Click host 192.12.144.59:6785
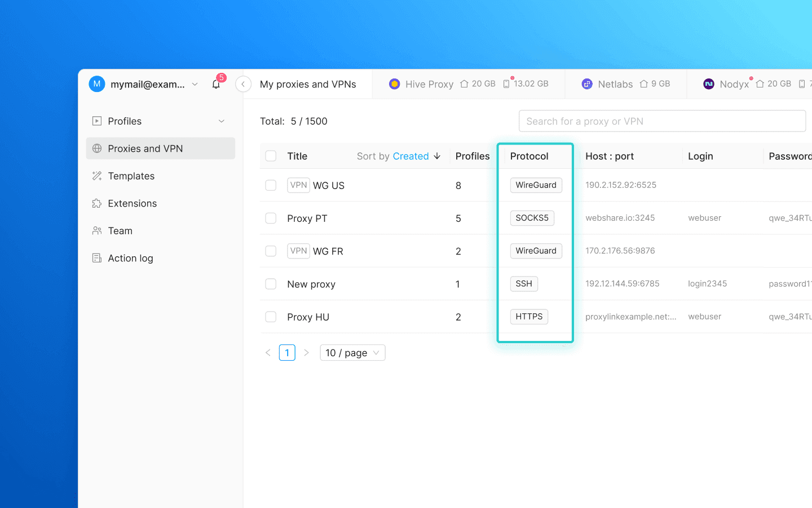The height and width of the screenshot is (508, 812). pos(623,284)
